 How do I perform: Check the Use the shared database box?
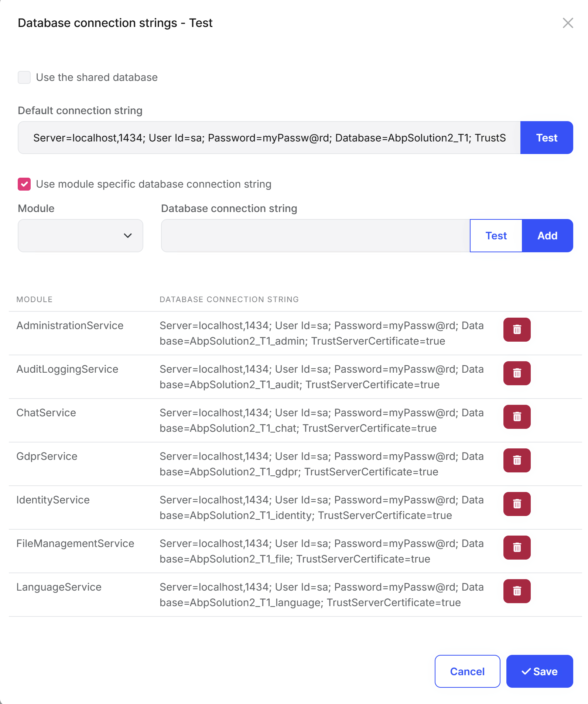[x=24, y=78]
